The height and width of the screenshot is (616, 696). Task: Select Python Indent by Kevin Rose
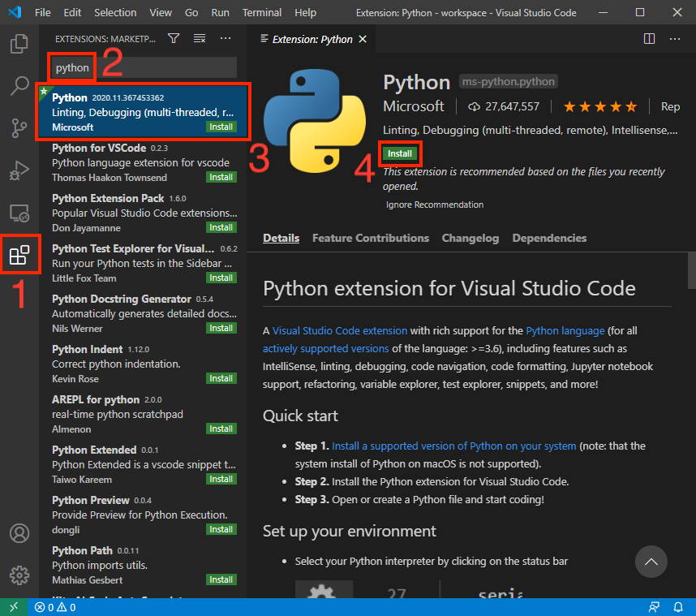coord(143,364)
